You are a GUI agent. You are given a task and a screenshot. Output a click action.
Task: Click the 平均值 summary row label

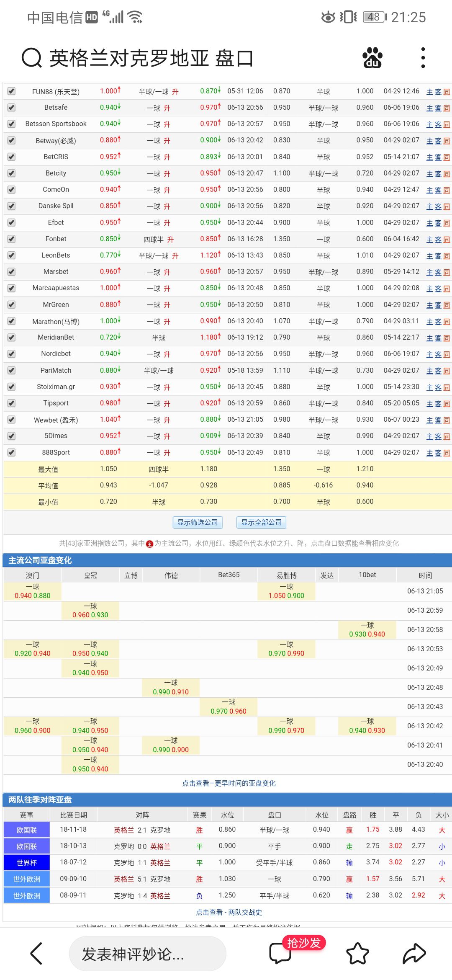(48, 486)
